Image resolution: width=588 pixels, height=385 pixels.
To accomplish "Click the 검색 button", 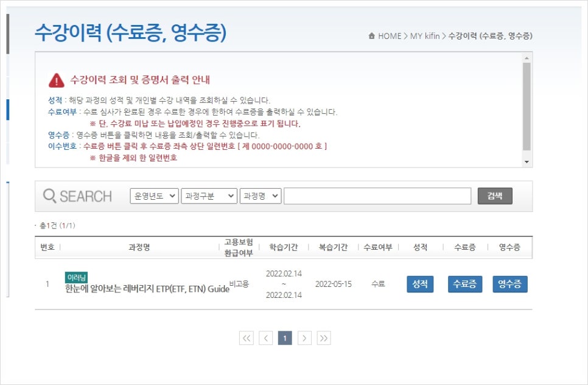I will tap(495, 196).
